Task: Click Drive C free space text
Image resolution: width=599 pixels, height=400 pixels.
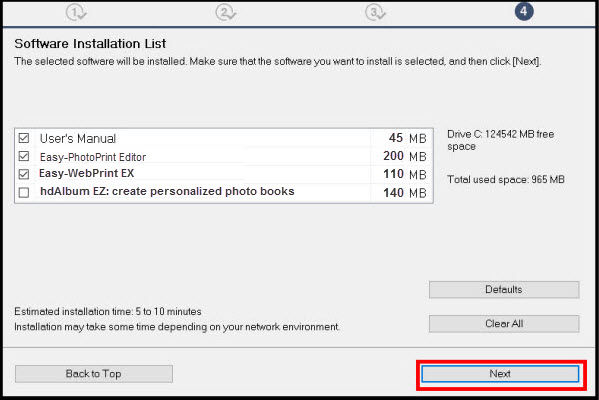Action: 500,140
